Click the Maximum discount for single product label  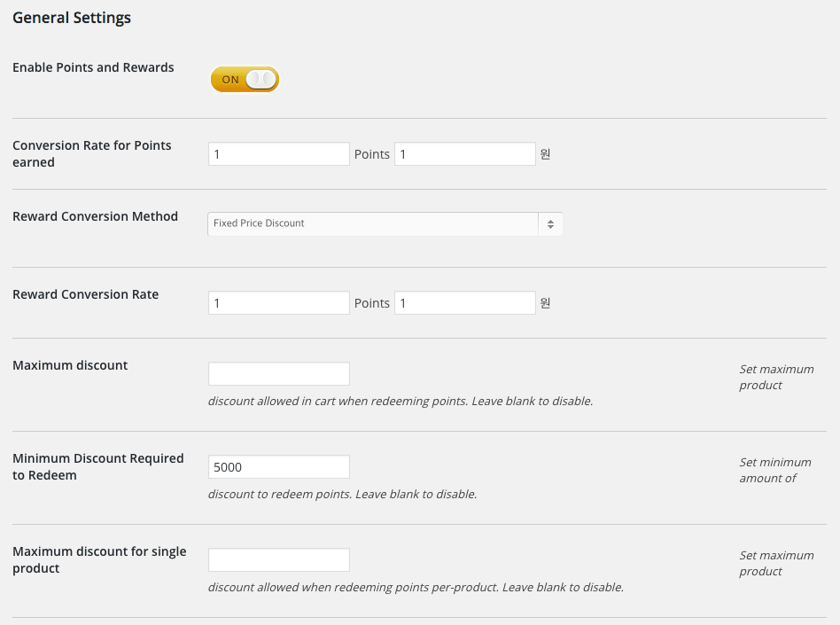(x=99, y=559)
